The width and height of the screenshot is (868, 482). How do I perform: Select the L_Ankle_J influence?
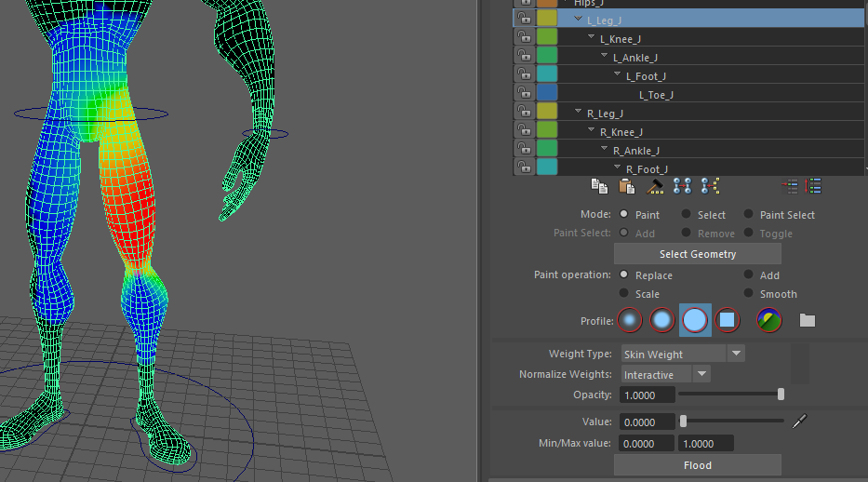pyautogui.click(x=634, y=58)
